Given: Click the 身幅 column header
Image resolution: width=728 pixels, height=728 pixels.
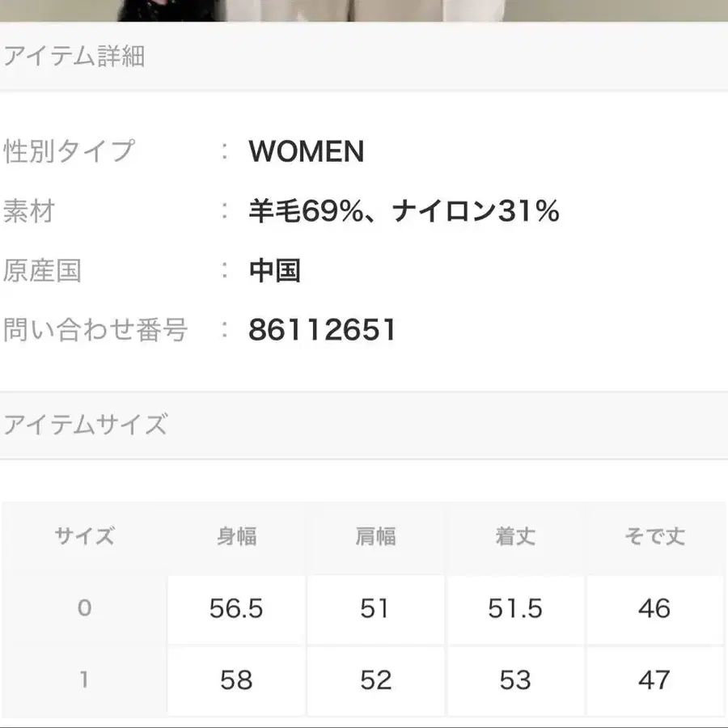Looking at the screenshot, I should tap(236, 536).
